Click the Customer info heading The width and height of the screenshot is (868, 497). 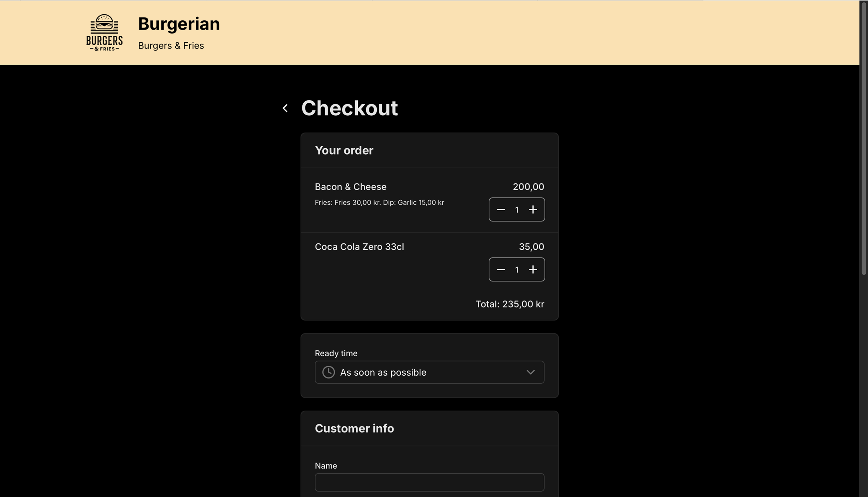[354, 428]
